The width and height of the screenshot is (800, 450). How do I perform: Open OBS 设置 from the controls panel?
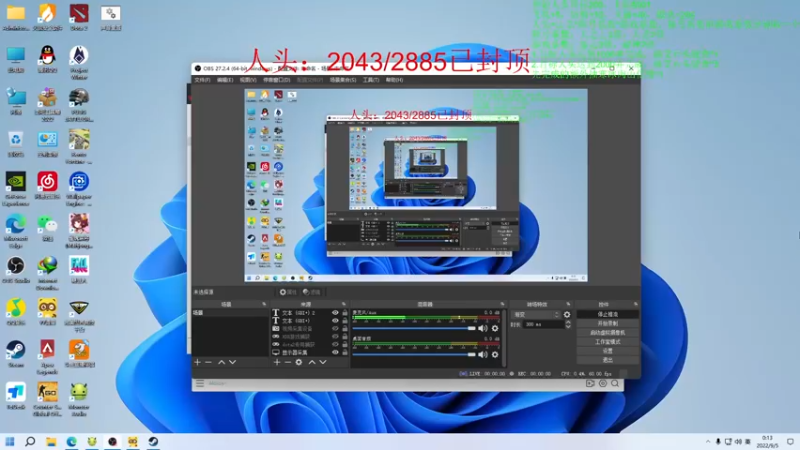(x=608, y=351)
